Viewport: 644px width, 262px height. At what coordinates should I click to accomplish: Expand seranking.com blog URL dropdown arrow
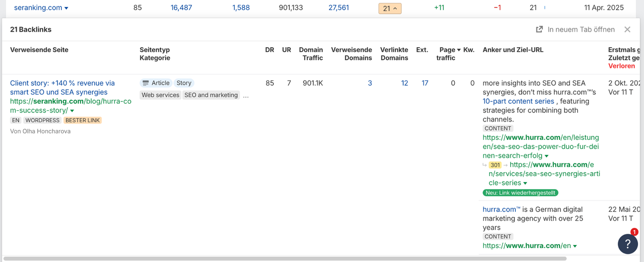(x=72, y=111)
